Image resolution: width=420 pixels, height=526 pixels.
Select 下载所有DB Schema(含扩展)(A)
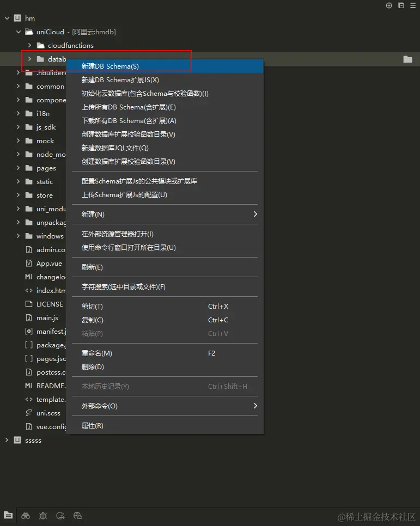coord(165,121)
